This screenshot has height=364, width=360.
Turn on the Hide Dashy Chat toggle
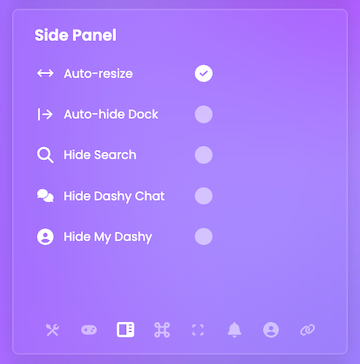[204, 196]
